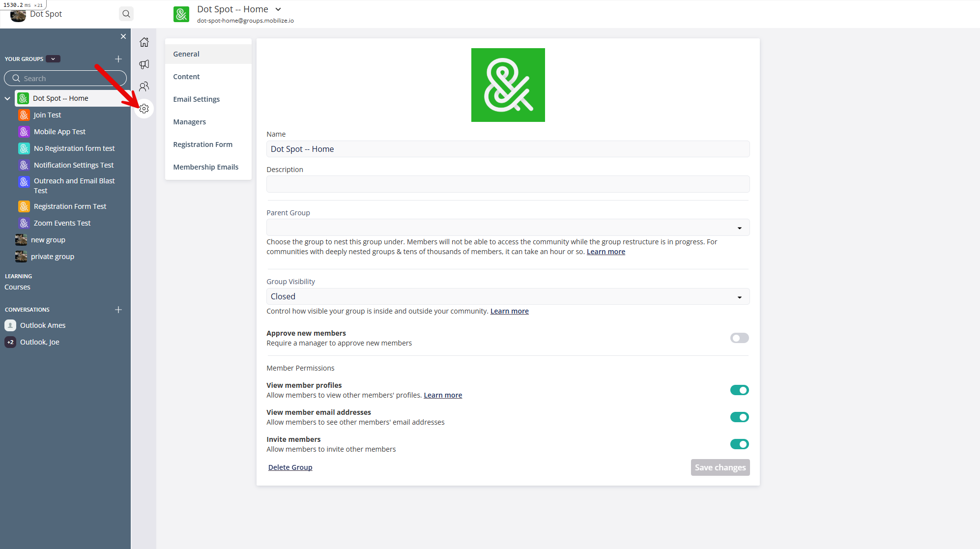
Task: Disable View member profiles toggle
Action: pyautogui.click(x=739, y=390)
